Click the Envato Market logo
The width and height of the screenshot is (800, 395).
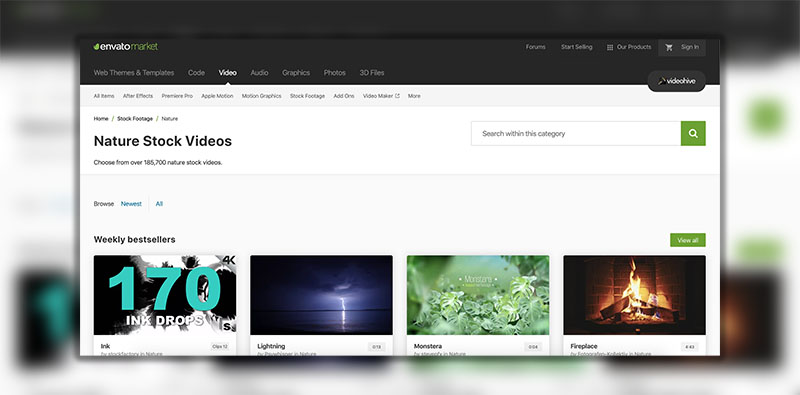coord(126,46)
